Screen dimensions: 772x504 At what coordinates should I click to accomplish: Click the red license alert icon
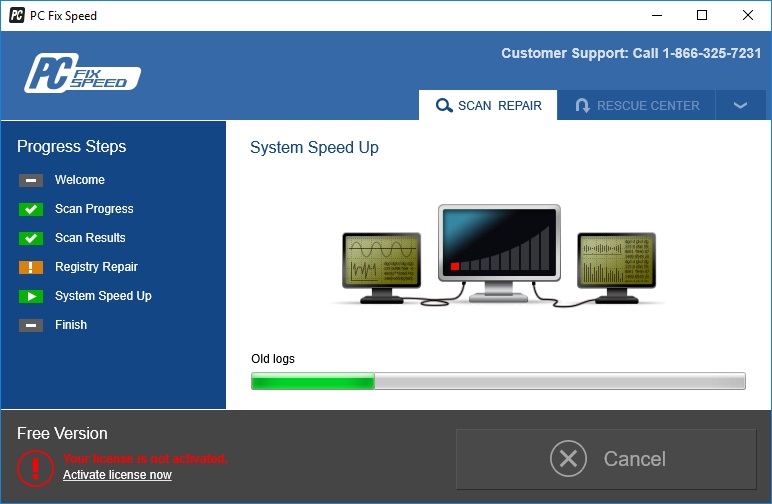pos(36,467)
